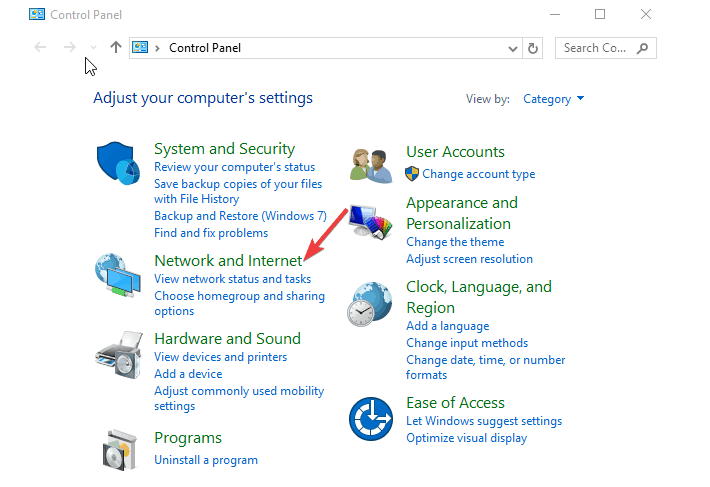Open the Clock and globe Region icon
The height and width of the screenshot is (487, 710).
coord(369,304)
